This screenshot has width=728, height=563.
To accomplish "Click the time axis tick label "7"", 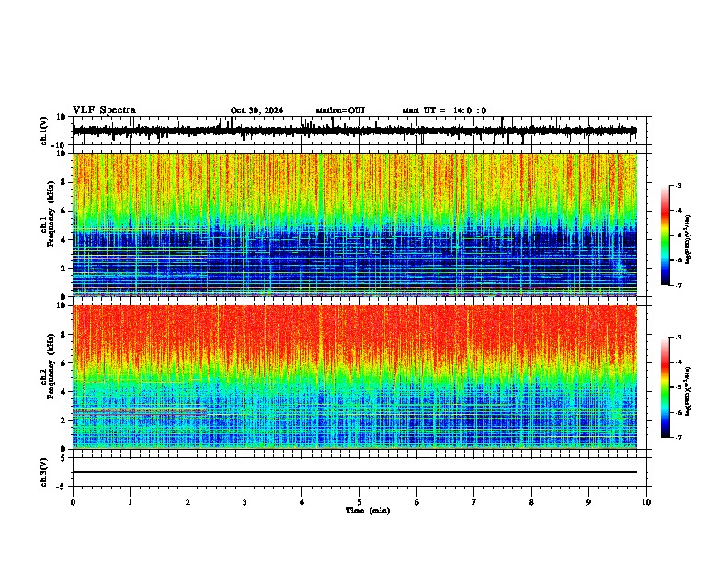I will [474, 502].
